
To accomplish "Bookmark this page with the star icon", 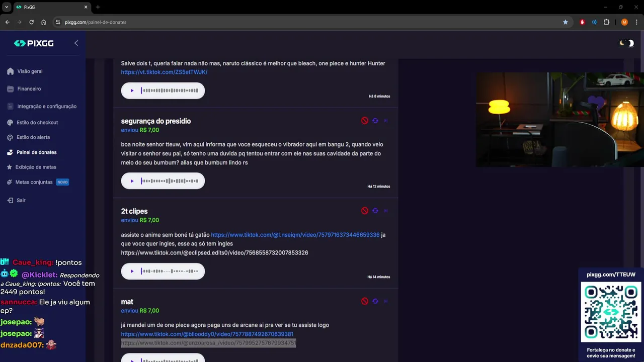I will [x=566, y=22].
